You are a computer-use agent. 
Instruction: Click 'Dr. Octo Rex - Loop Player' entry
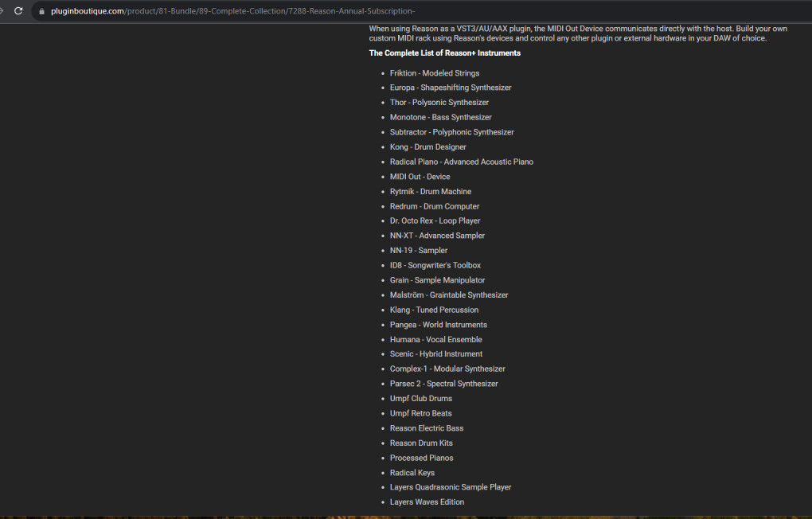click(435, 220)
